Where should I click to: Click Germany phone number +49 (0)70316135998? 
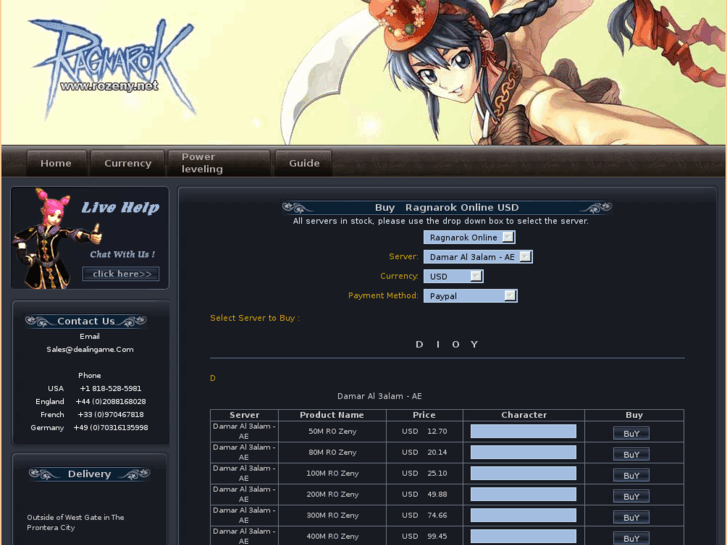110,427
